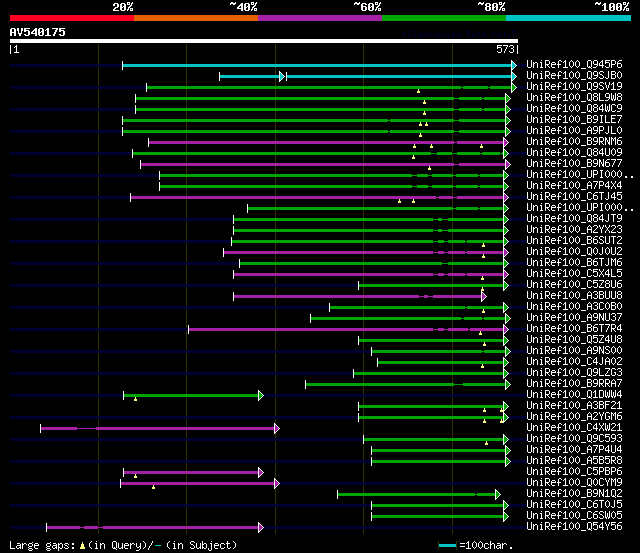Click the cyan ~100% identity legend segment
The height and width of the screenshot is (553, 640).
coord(568,18)
